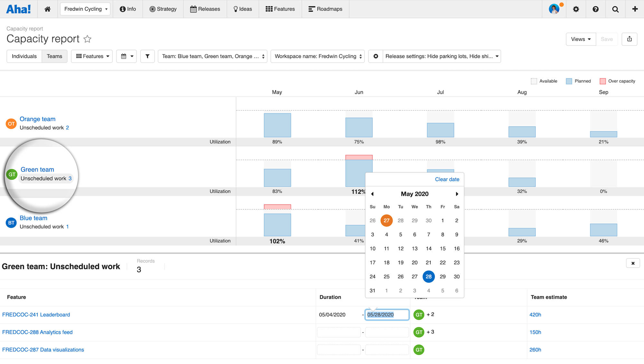644x364 pixels.
Task: Open the Releases menu
Action: click(205, 9)
